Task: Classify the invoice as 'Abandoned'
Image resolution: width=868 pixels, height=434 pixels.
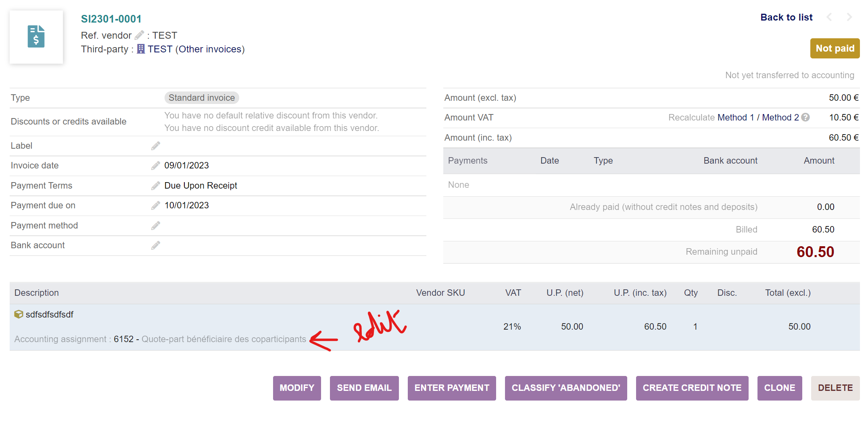Action: coord(565,388)
